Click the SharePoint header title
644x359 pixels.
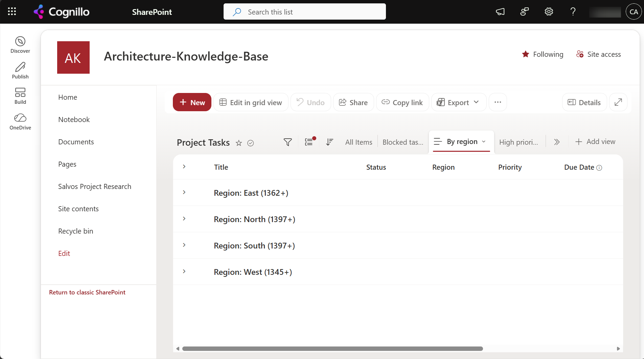(x=152, y=12)
